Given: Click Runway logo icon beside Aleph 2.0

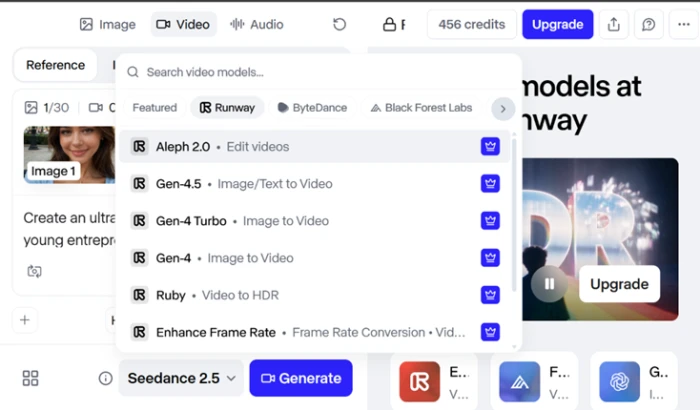Looking at the screenshot, I should pos(139,146).
